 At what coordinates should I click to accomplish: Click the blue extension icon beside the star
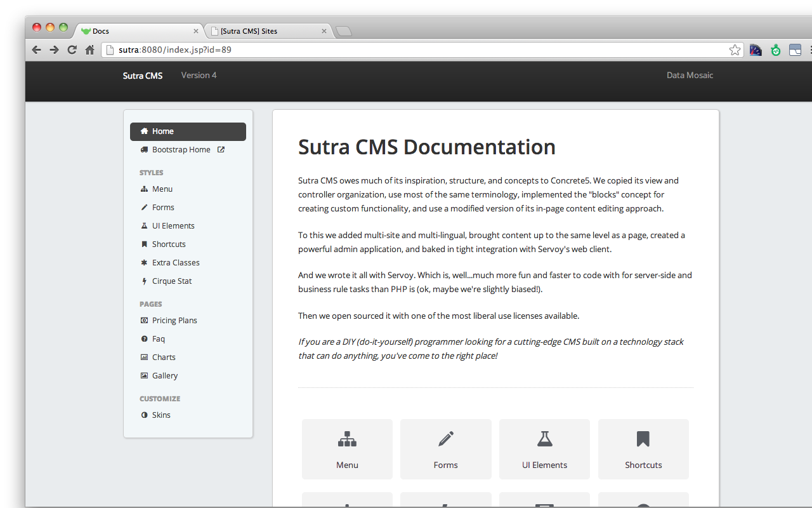click(x=756, y=50)
